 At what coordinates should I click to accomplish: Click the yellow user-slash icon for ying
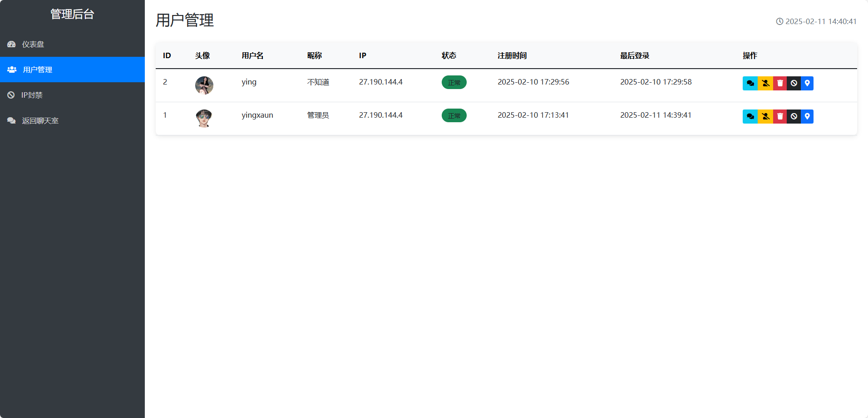coord(765,83)
